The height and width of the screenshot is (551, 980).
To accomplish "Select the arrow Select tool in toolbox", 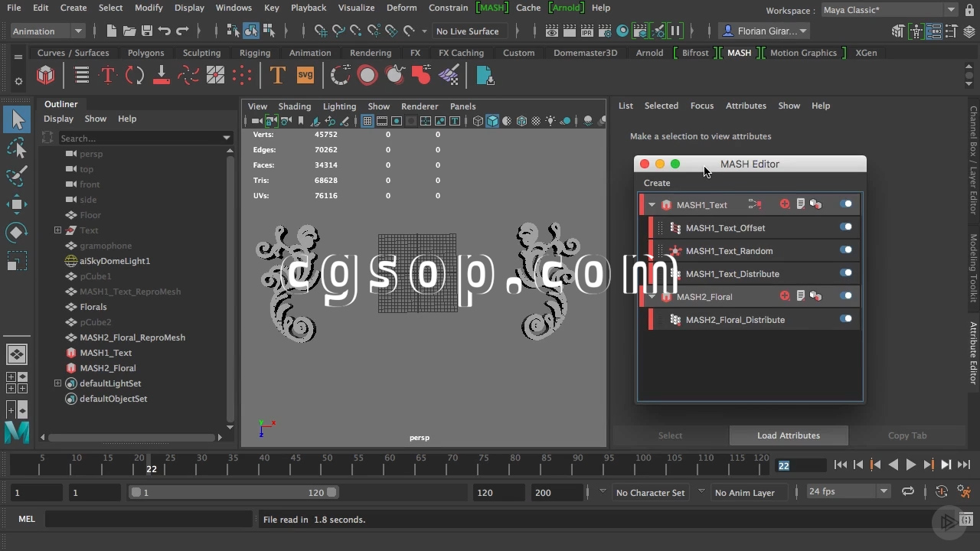I will [17, 119].
